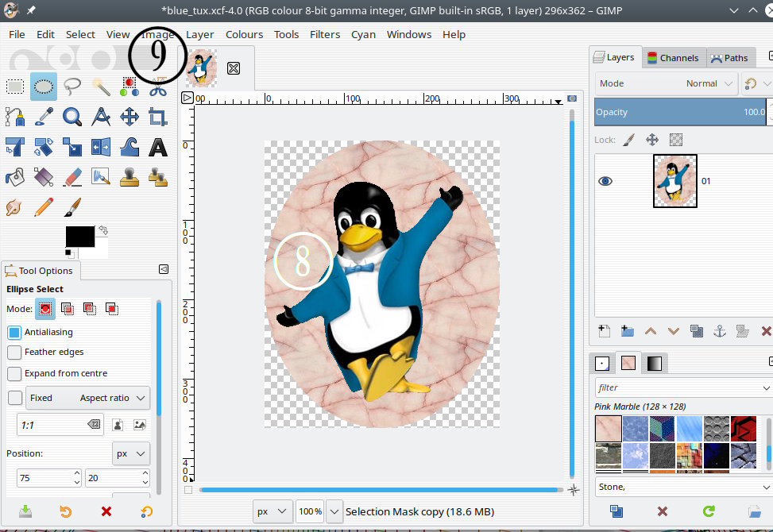This screenshot has width=773, height=532.
Task: Refresh the patterns list
Action: click(x=709, y=511)
